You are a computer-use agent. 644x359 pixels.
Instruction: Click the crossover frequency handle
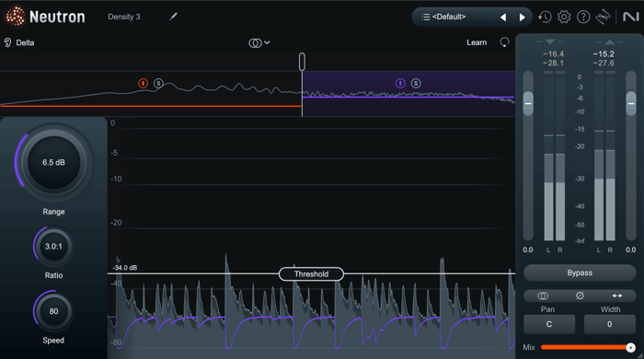coord(302,62)
